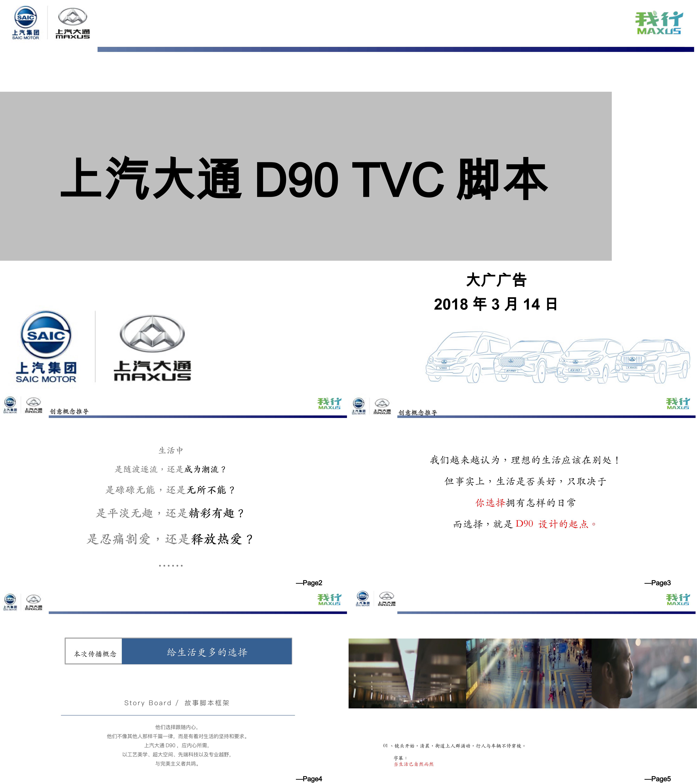This screenshot has height=784, width=697.
Task: Click the agency name 大广广告
Action: coord(496,280)
